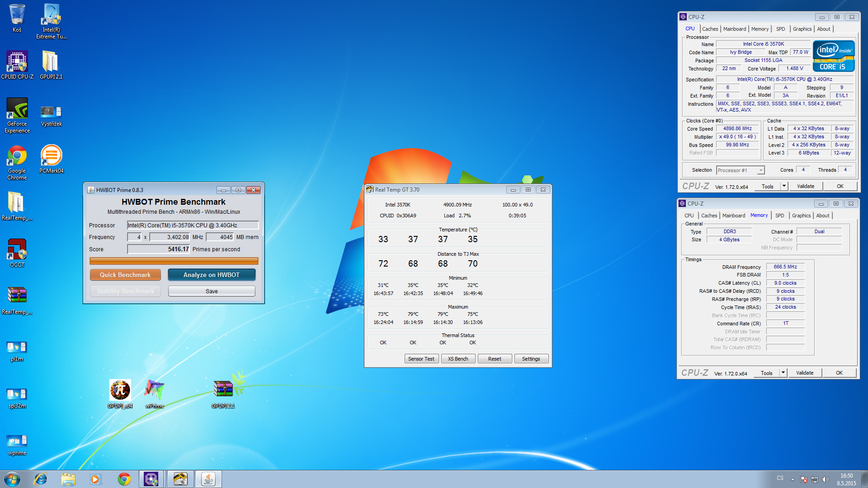Click Reset in Real Temp

(495, 359)
